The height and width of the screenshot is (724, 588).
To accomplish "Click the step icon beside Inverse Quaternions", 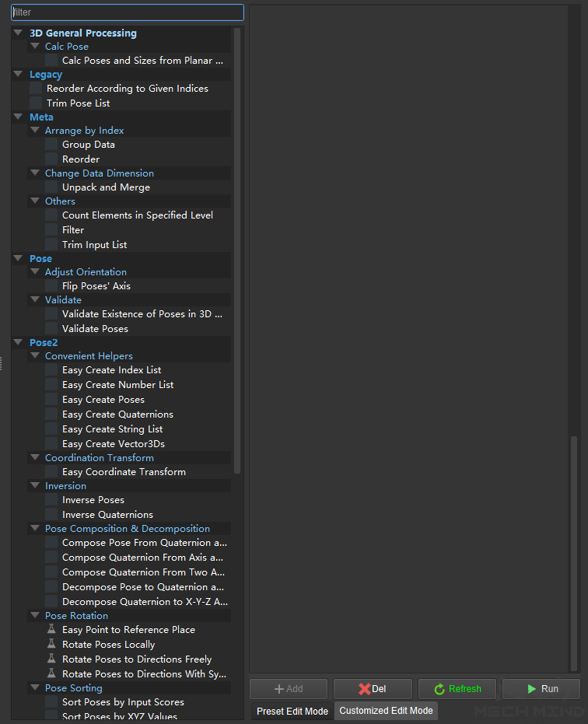I will pyautogui.click(x=51, y=515).
